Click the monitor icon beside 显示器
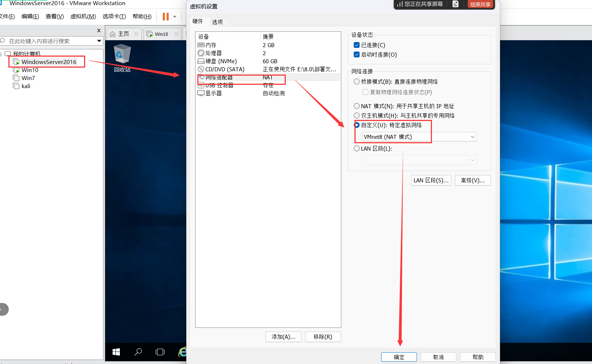 pos(201,93)
